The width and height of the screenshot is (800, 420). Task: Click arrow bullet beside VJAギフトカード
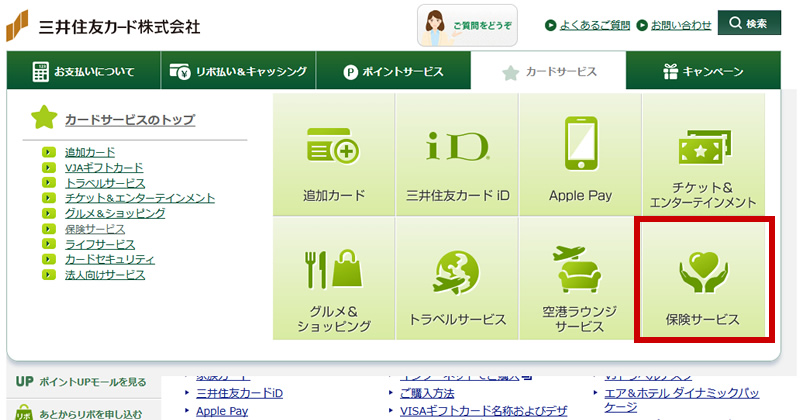pos(49,167)
